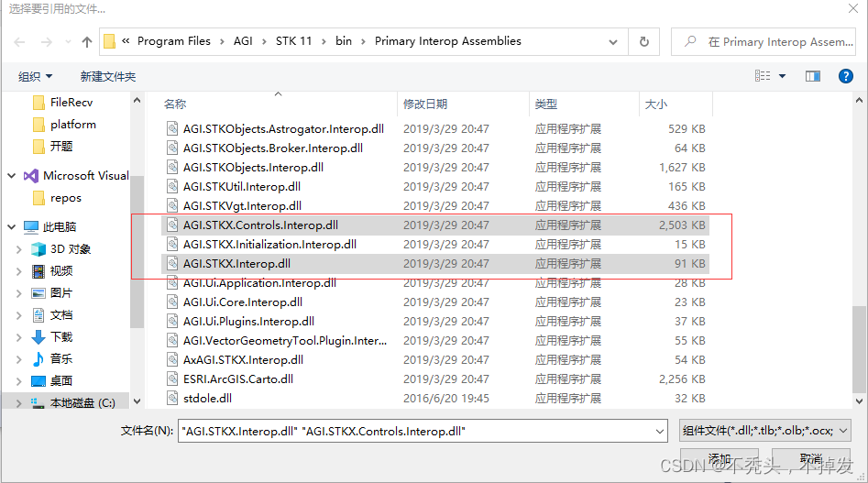Go up one folder level
868x483 pixels.
pos(87,42)
